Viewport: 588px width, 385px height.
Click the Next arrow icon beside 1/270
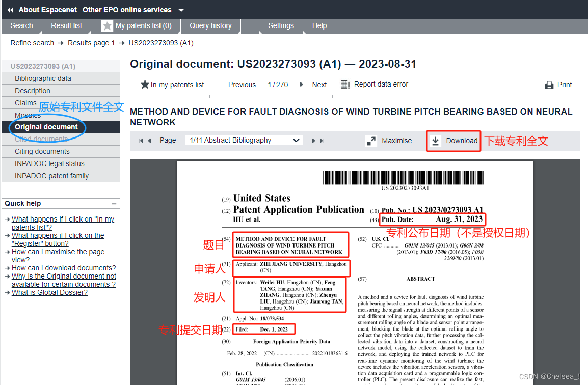click(302, 85)
